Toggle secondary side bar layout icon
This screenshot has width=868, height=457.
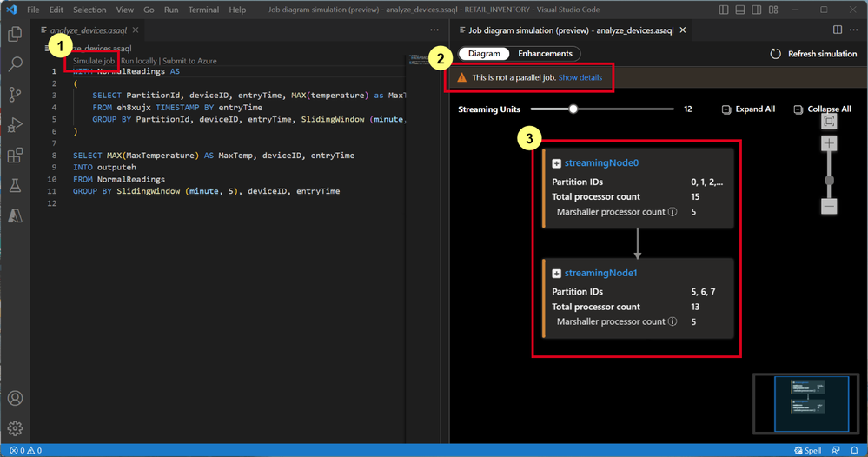[757, 10]
